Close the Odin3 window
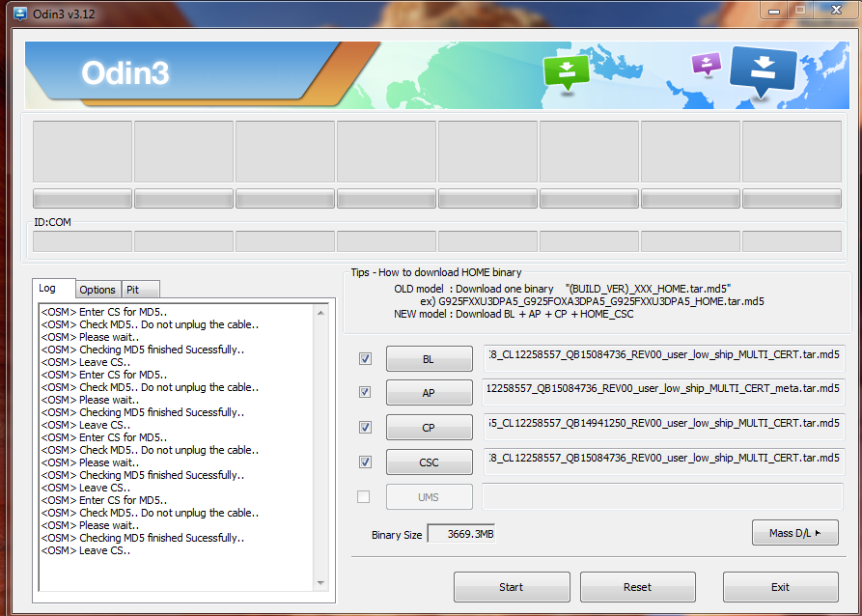 (x=837, y=10)
